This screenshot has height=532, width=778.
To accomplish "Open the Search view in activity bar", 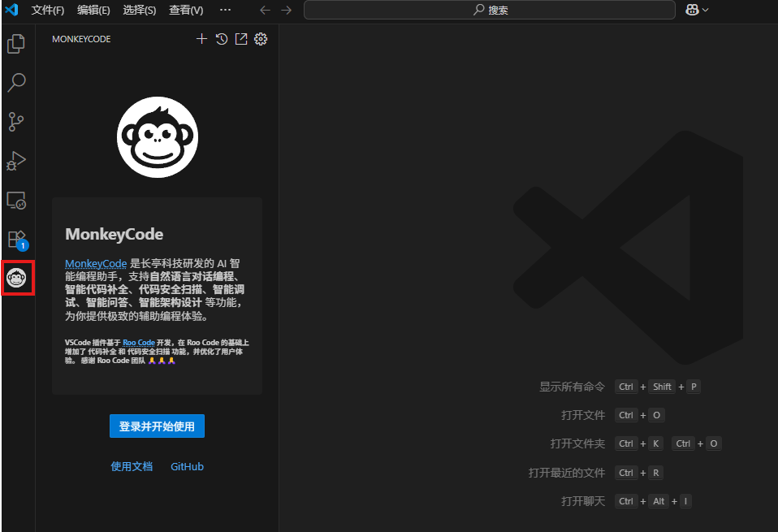I will (x=16, y=82).
